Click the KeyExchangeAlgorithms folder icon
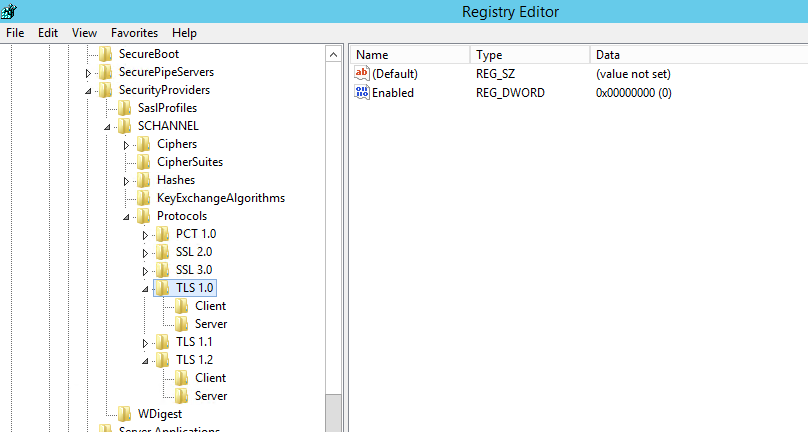Viewport: 808px width, 432px height. [144, 198]
